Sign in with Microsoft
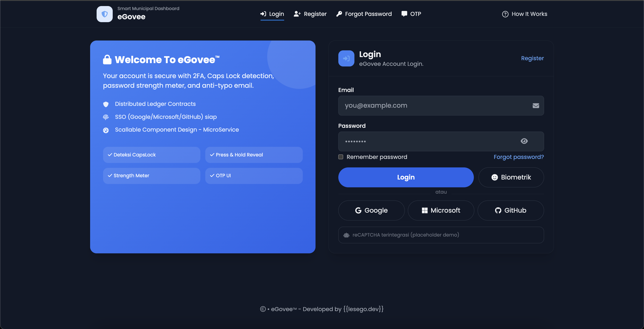 [x=441, y=210]
